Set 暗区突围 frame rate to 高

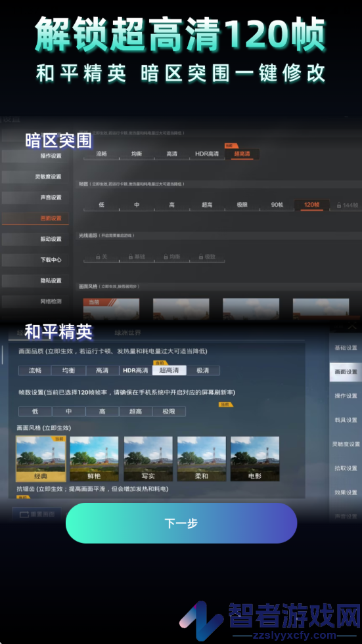(171, 205)
